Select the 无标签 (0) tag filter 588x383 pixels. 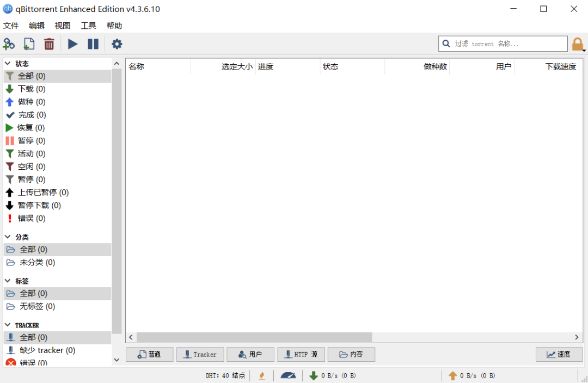(57, 306)
